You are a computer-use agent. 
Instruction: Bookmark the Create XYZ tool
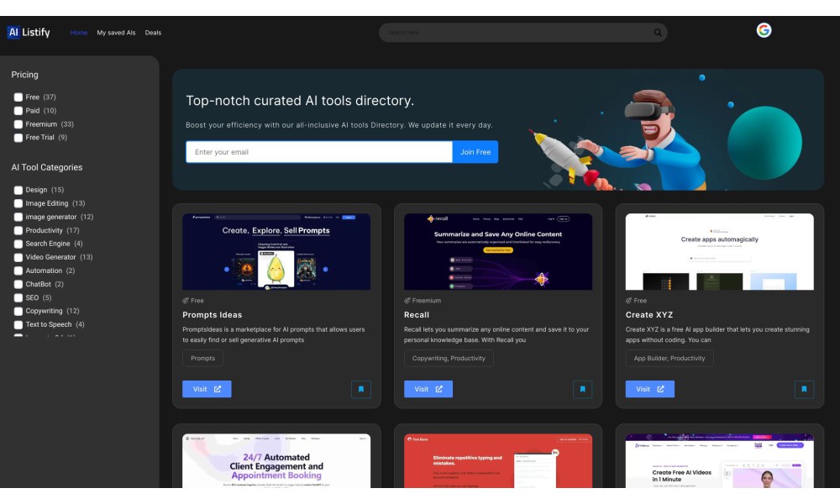pyautogui.click(x=804, y=390)
